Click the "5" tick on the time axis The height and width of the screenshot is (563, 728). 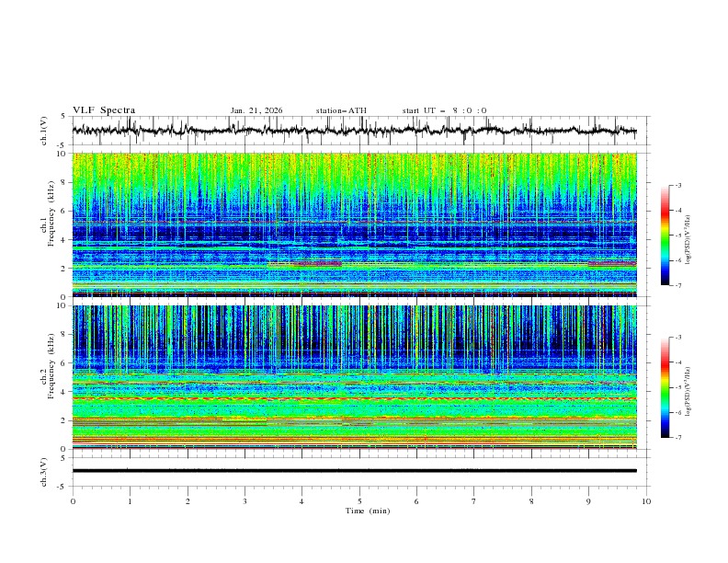359,501
